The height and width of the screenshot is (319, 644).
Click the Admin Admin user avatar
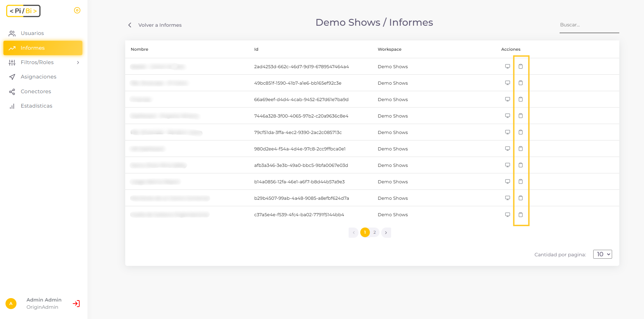pos(11,304)
